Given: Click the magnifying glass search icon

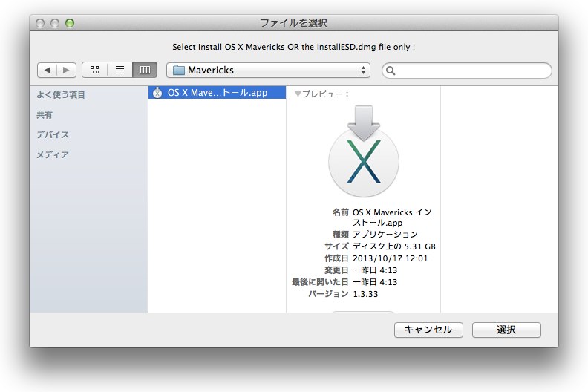Looking at the screenshot, I should click(x=391, y=71).
